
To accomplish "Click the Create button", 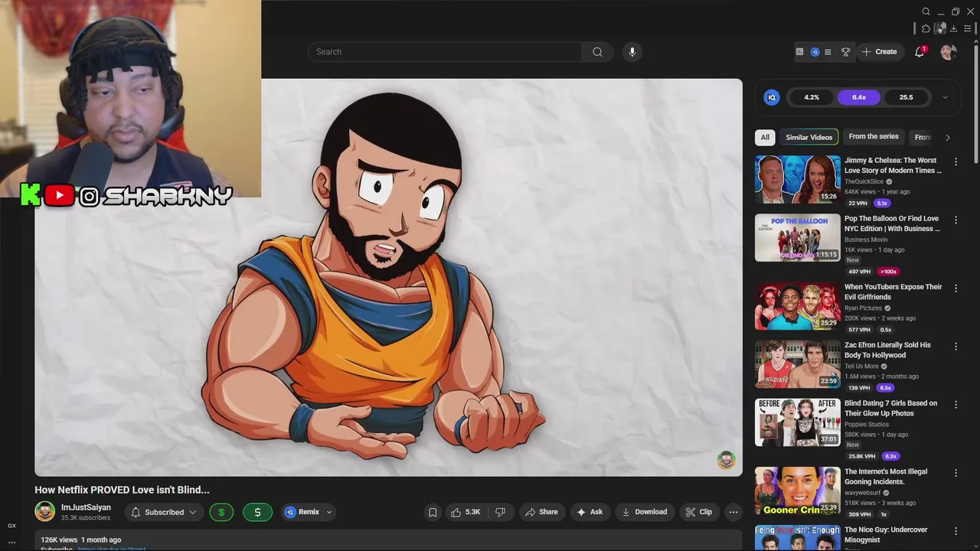I will pos(879,52).
